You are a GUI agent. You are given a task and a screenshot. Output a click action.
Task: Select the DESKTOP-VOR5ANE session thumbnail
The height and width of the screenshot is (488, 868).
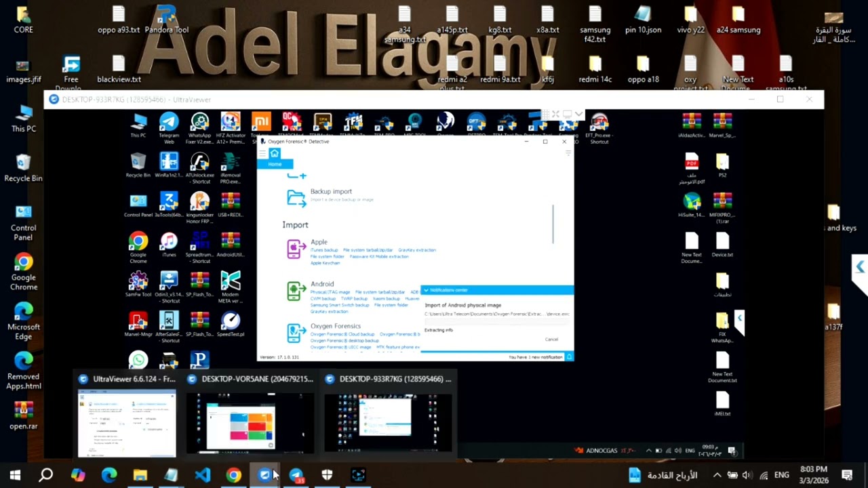[x=250, y=415]
